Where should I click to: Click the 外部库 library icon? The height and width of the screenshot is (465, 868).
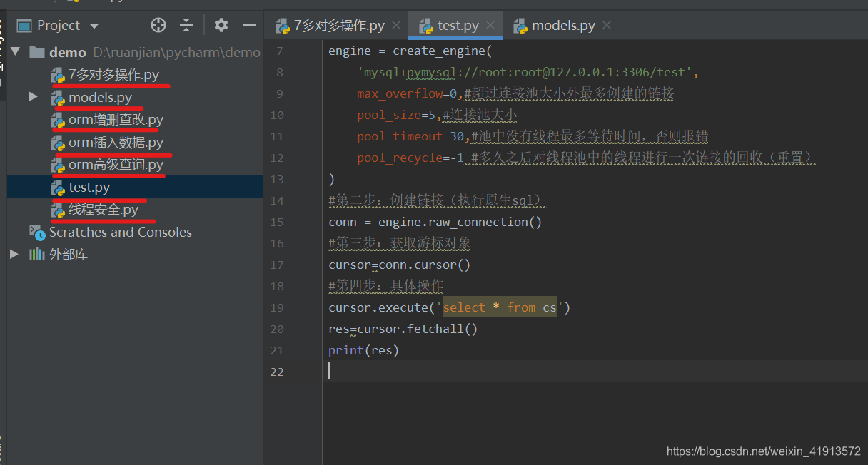37,254
